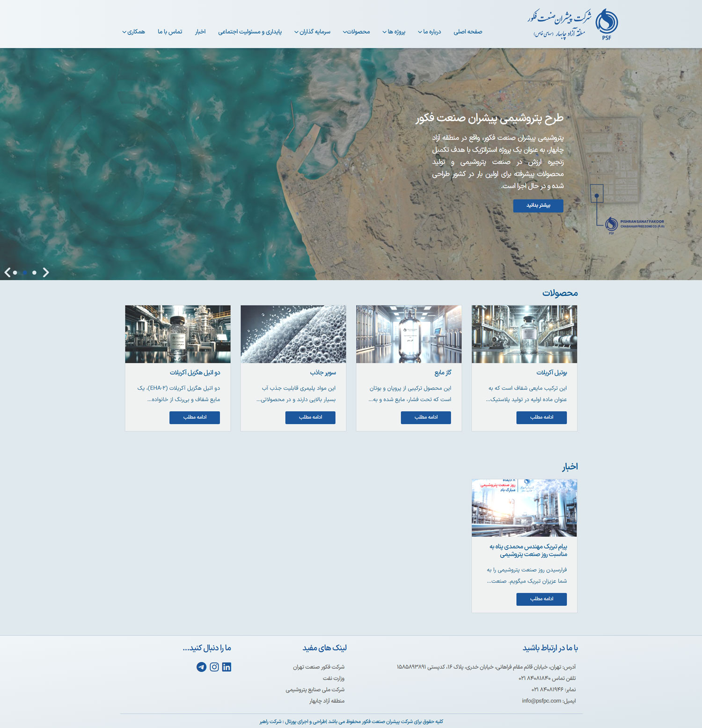Open the Telegram social icon
Image resolution: width=702 pixels, height=728 pixels.
click(x=201, y=667)
